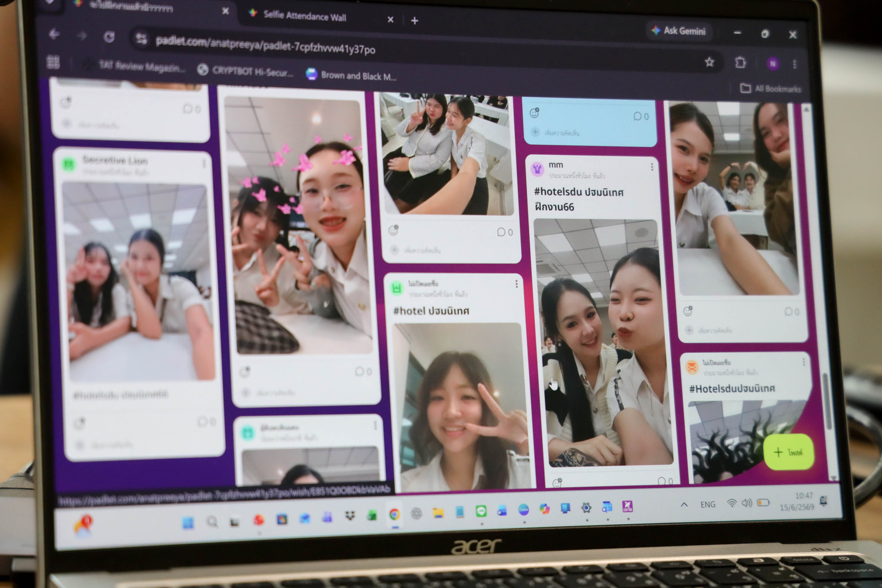882x588 pixels.
Task: Reload the Padlet page
Action: [109, 37]
